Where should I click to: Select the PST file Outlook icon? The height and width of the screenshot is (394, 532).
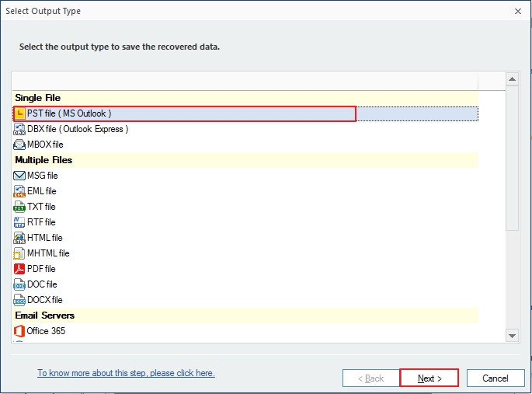point(19,113)
